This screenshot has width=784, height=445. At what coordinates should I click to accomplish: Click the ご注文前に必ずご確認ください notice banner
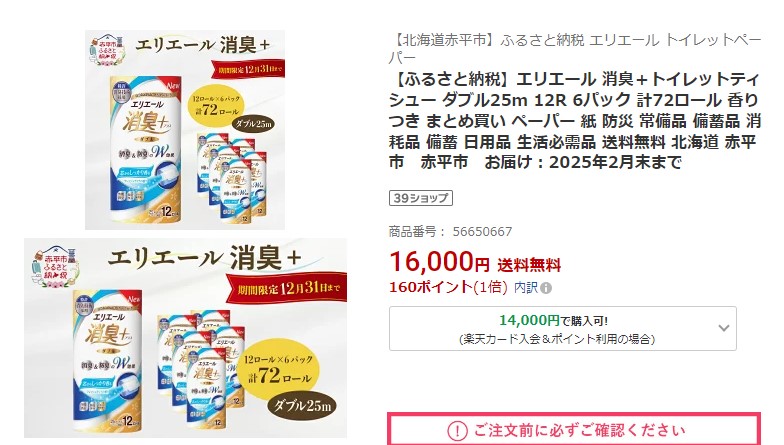(x=574, y=430)
